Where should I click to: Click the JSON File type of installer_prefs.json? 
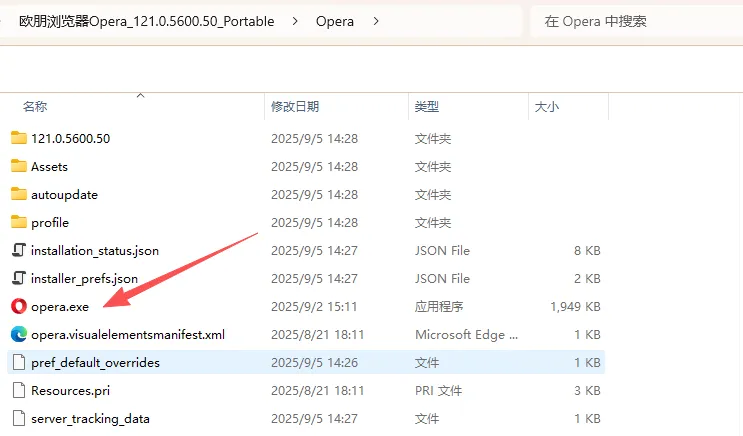pyautogui.click(x=442, y=278)
